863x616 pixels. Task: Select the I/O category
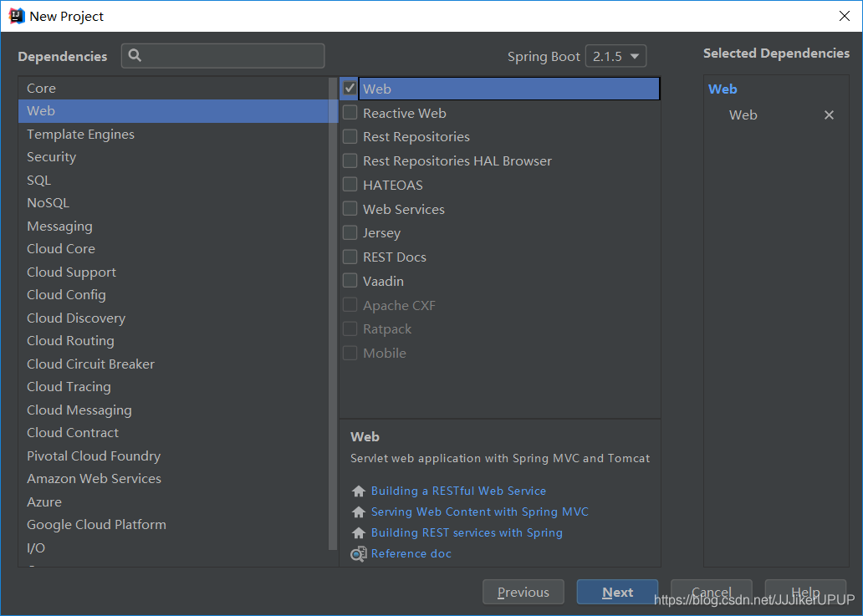(x=173, y=547)
